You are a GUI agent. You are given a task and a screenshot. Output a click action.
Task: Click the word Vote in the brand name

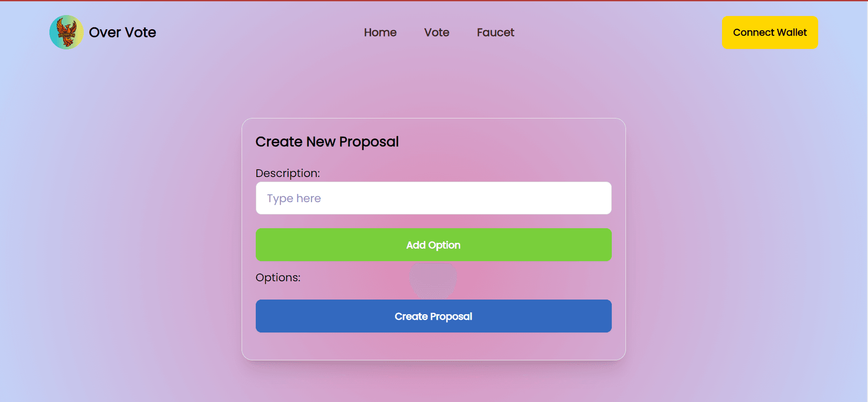click(x=140, y=32)
